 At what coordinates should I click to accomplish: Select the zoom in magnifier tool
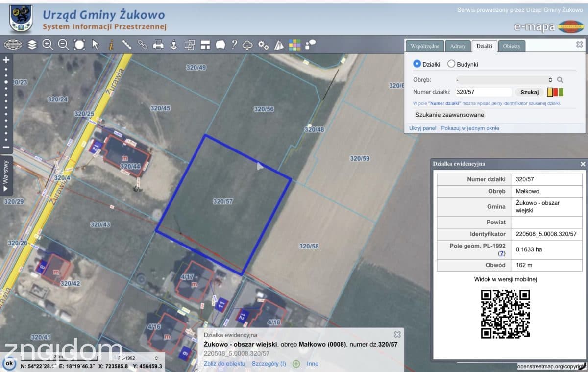[48, 45]
